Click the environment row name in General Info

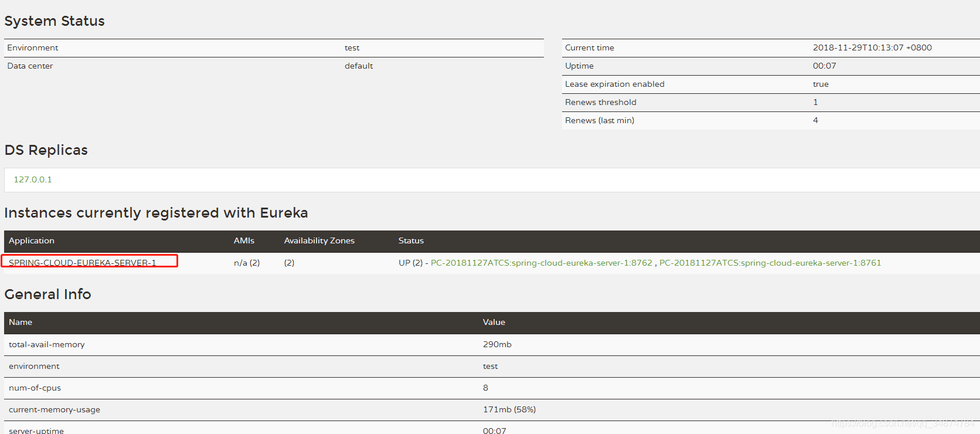tap(34, 366)
